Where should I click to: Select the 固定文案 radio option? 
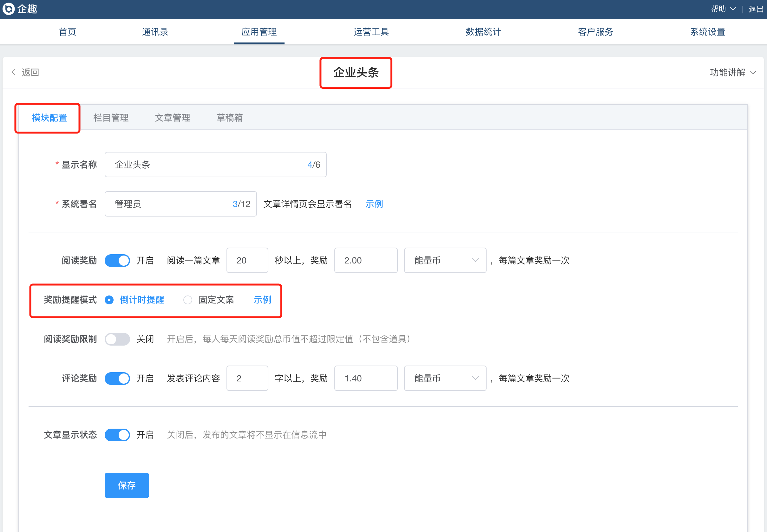tap(188, 300)
